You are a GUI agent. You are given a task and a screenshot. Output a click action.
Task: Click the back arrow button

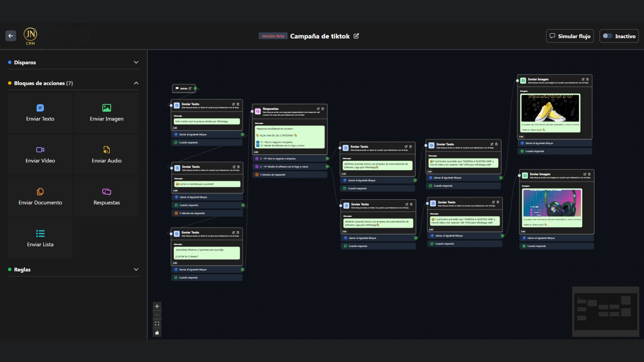click(11, 36)
